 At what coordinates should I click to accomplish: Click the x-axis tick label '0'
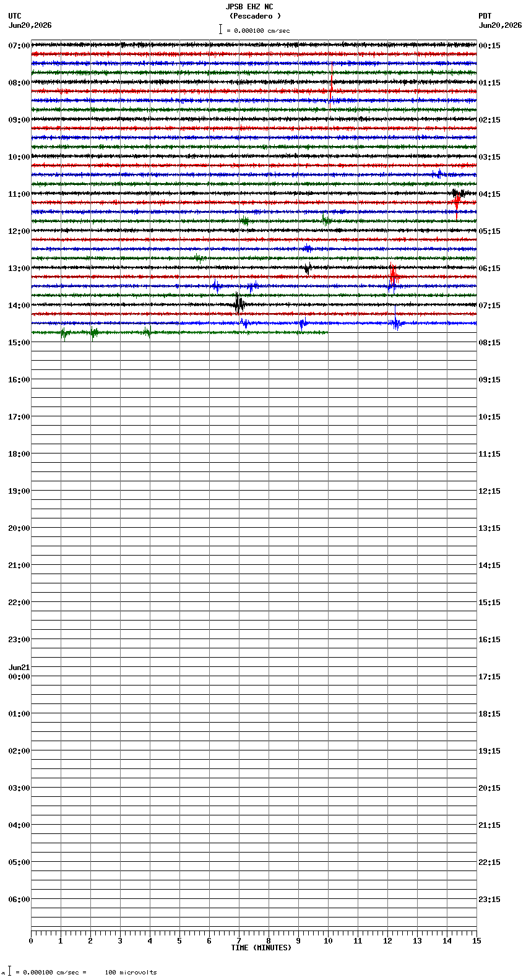coord(31,941)
